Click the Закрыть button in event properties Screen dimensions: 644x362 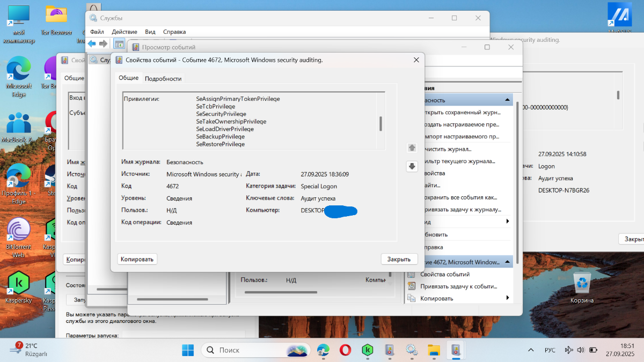coord(399,259)
